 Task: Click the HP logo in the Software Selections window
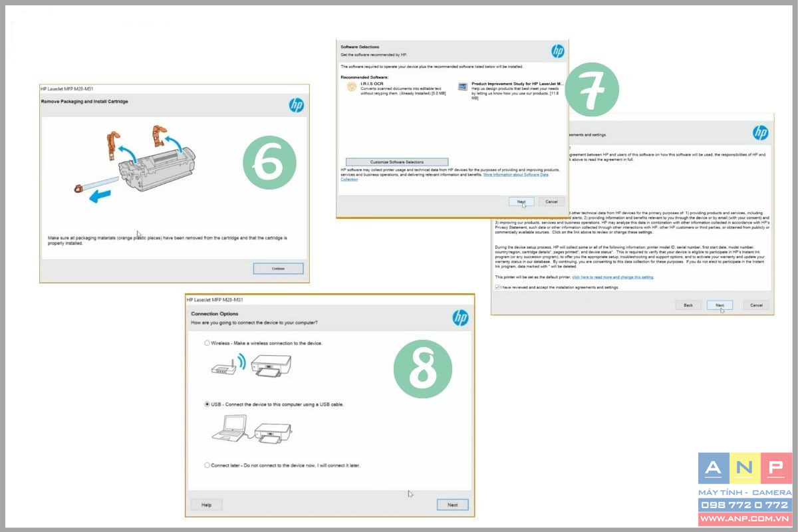point(557,51)
